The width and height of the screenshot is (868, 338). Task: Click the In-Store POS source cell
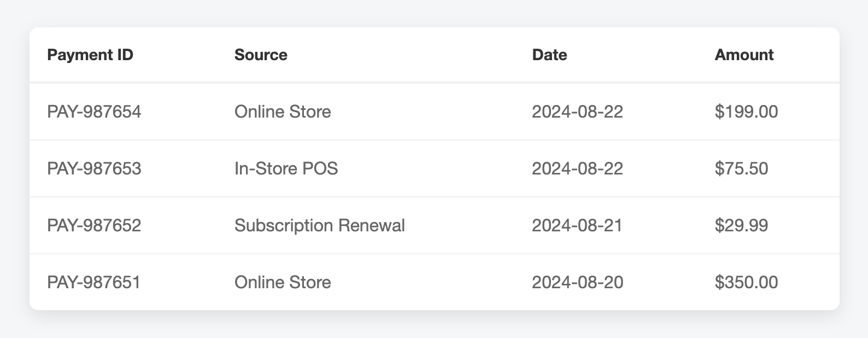[286, 168]
